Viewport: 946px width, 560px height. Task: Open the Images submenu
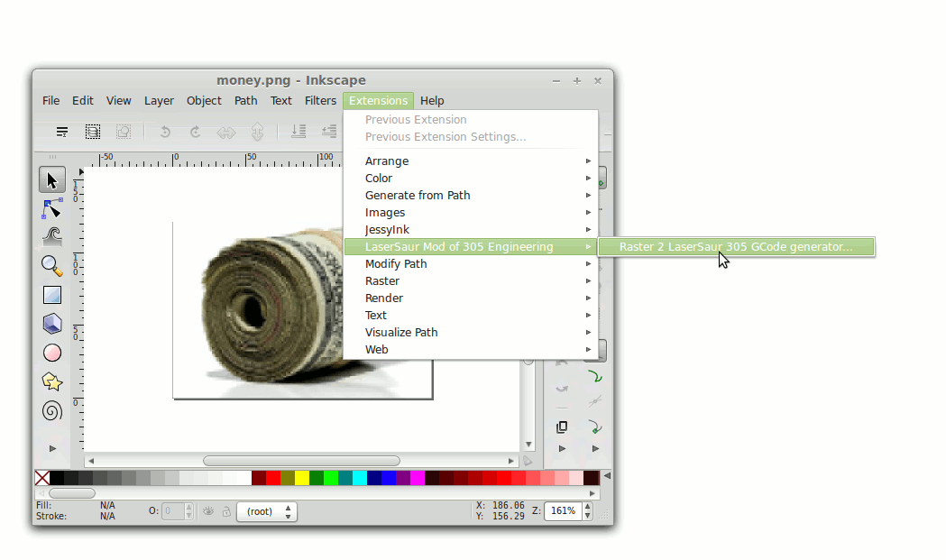pyautogui.click(x=471, y=213)
